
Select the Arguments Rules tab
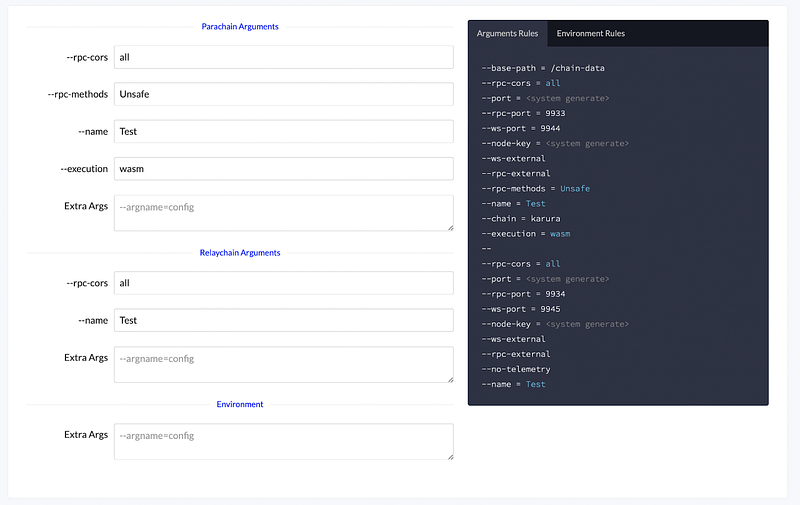507,33
